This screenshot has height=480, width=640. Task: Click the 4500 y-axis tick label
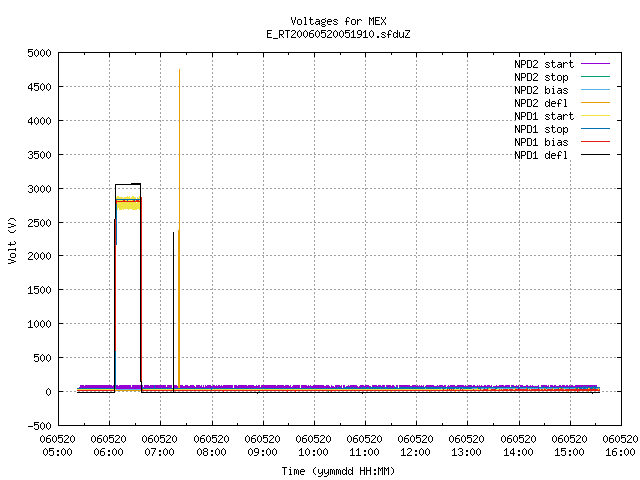(x=39, y=87)
